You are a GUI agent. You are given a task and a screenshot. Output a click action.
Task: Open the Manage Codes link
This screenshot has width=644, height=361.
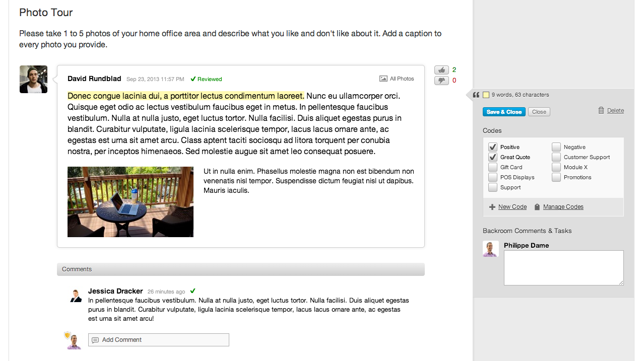tap(563, 207)
